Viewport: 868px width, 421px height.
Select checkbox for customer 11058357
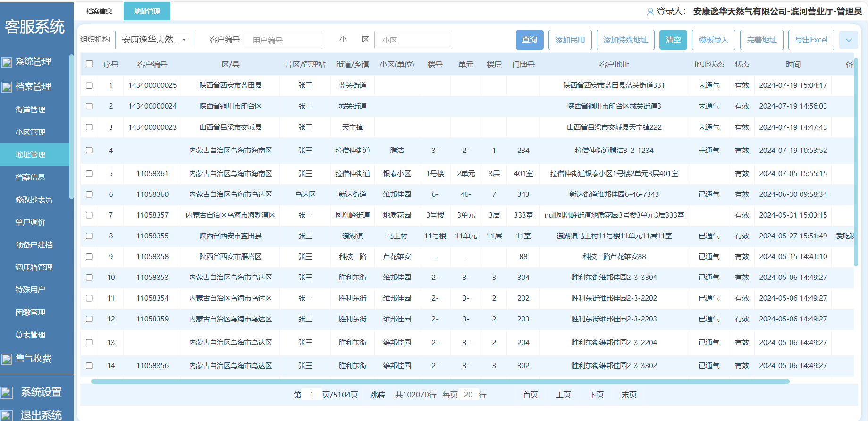(89, 215)
